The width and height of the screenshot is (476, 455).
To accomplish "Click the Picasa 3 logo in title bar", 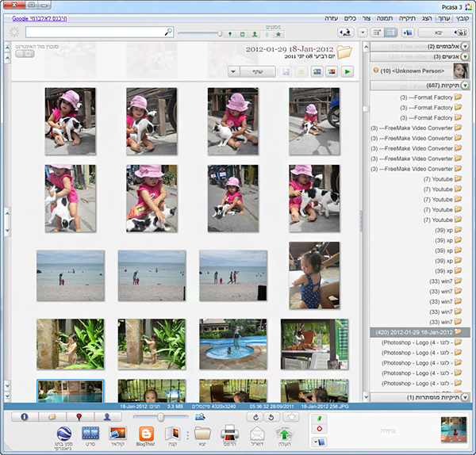I will [x=468, y=7].
